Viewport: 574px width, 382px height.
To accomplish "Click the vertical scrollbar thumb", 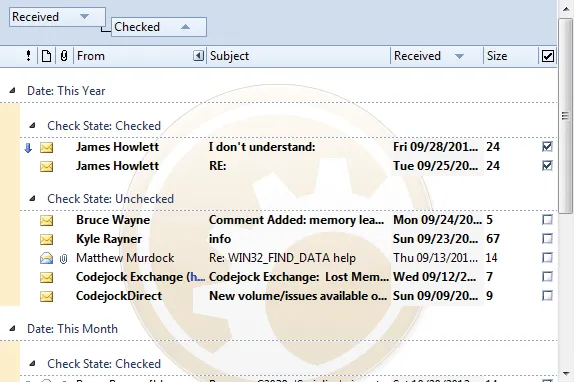I will click(566, 115).
